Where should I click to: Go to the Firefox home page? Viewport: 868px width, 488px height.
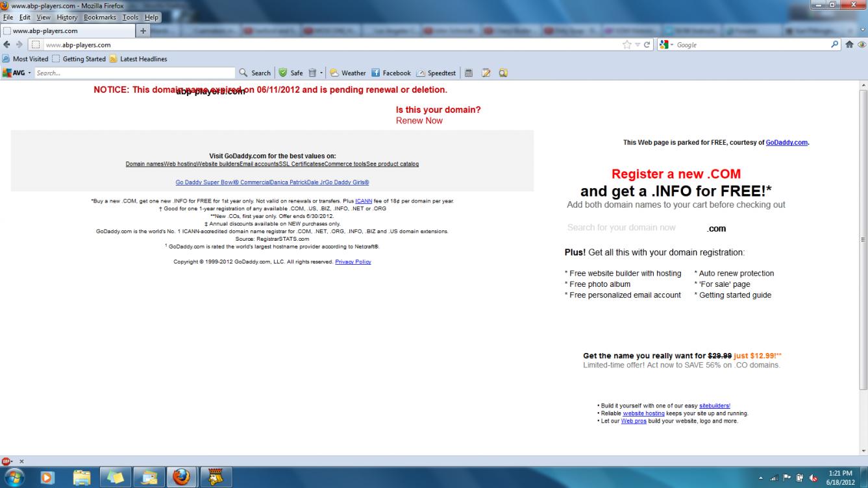(x=849, y=45)
